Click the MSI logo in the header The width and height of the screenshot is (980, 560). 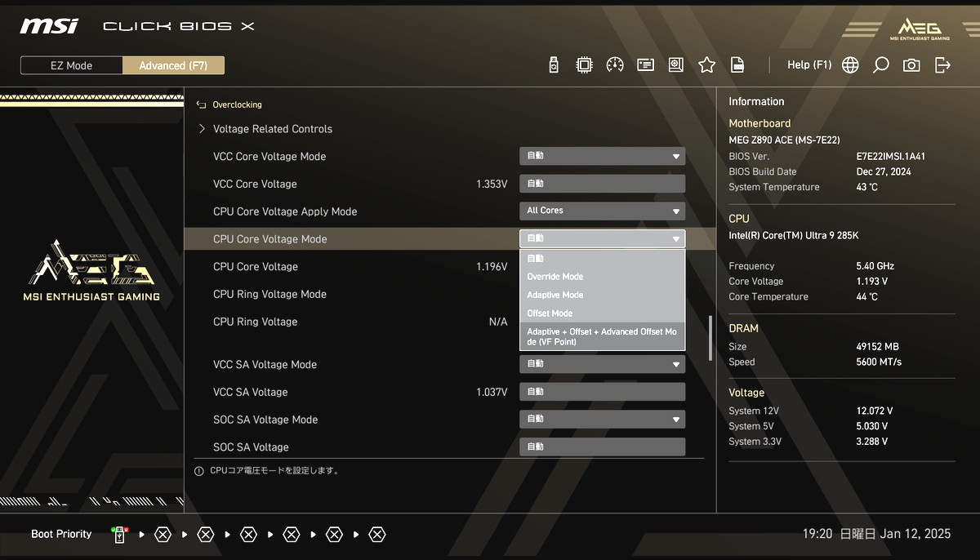click(49, 26)
